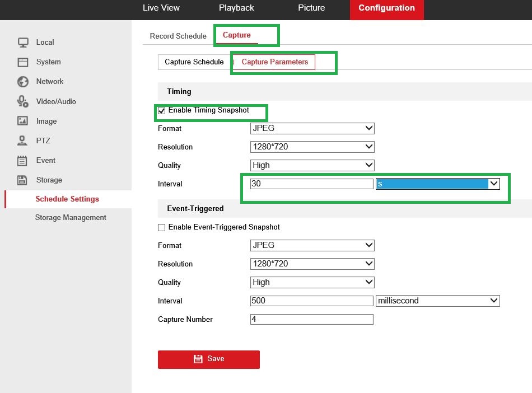Open the Image settings section
The image size is (532, 393).
pos(46,121)
